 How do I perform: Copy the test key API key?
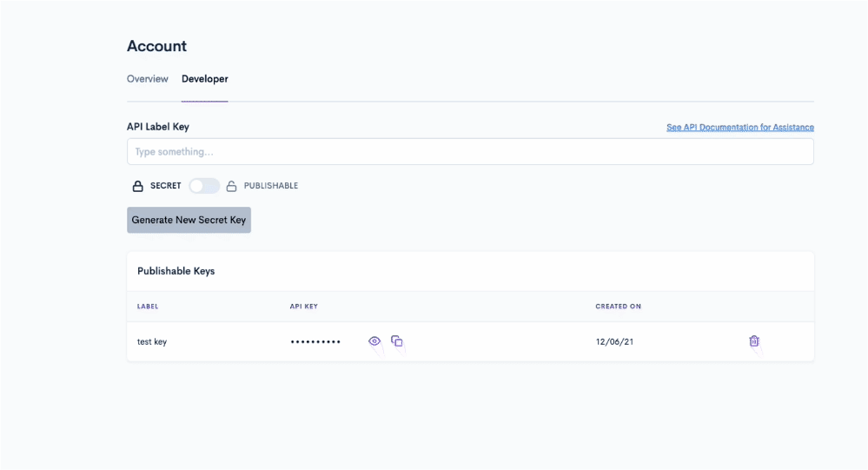pyautogui.click(x=396, y=341)
